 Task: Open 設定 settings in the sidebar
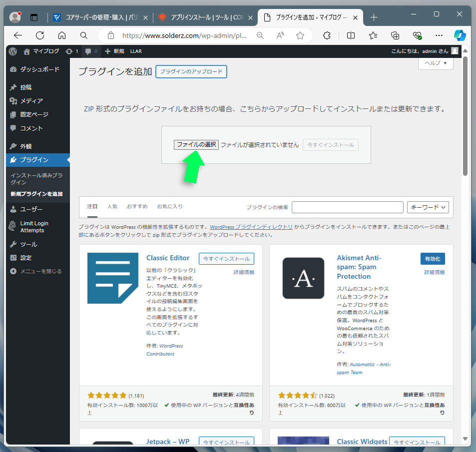coord(38,258)
